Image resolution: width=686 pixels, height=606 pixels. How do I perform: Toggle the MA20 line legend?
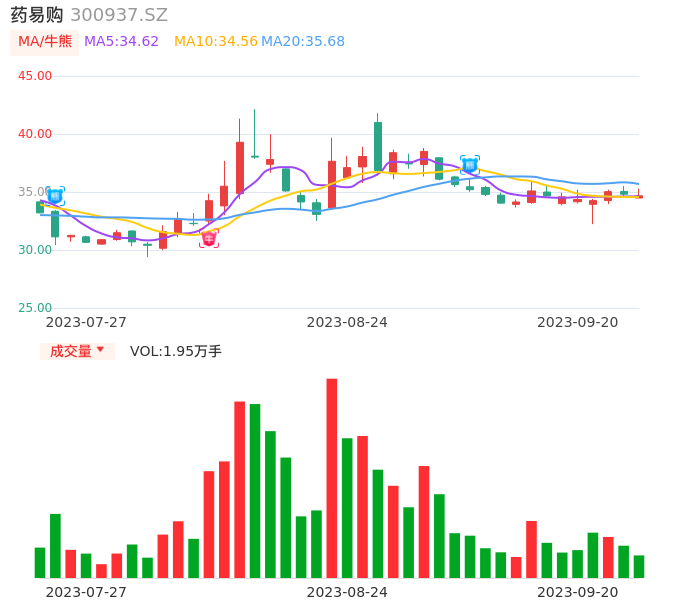(x=303, y=42)
